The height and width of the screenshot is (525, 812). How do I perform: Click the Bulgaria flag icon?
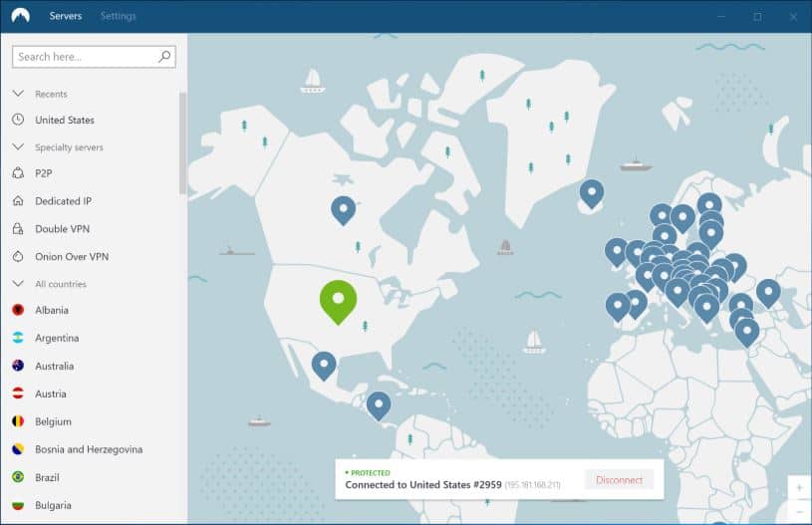tap(18, 505)
